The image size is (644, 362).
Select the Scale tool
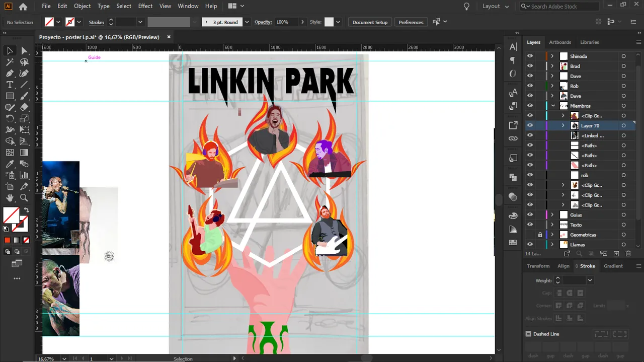pyautogui.click(x=24, y=119)
